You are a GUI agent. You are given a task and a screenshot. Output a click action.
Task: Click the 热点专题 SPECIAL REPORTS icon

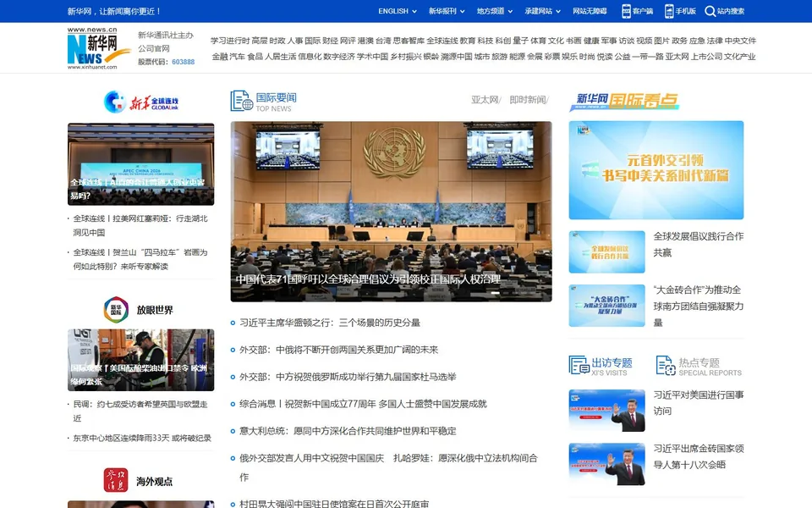click(x=666, y=365)
